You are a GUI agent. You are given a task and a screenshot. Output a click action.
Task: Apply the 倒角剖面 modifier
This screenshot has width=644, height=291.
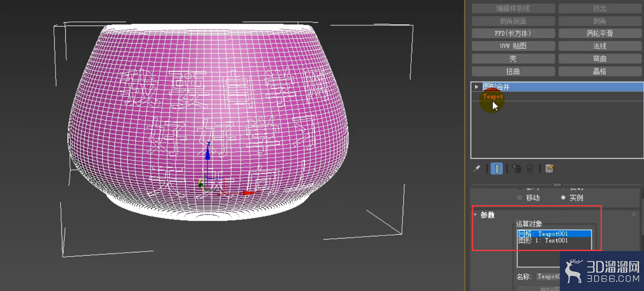513,21
